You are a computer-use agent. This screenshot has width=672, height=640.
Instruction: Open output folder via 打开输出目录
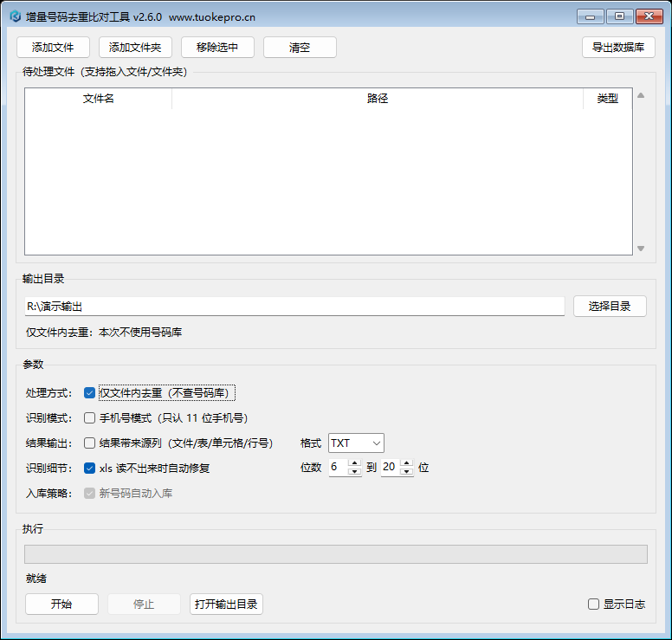coord(226,604)
